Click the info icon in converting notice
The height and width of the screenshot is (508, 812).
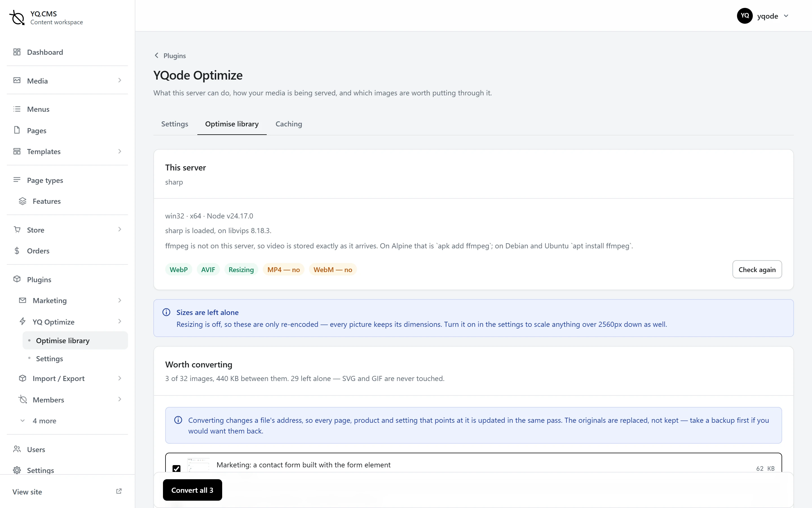(x=178, y=420)
